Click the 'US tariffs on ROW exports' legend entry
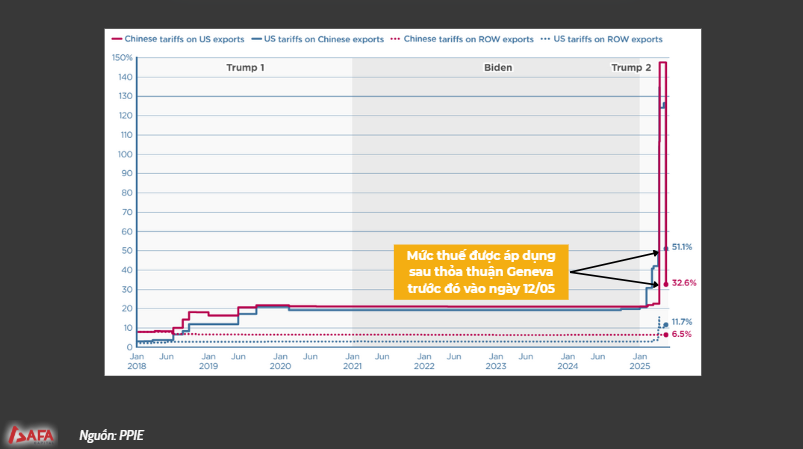 [x=602, y=39]
